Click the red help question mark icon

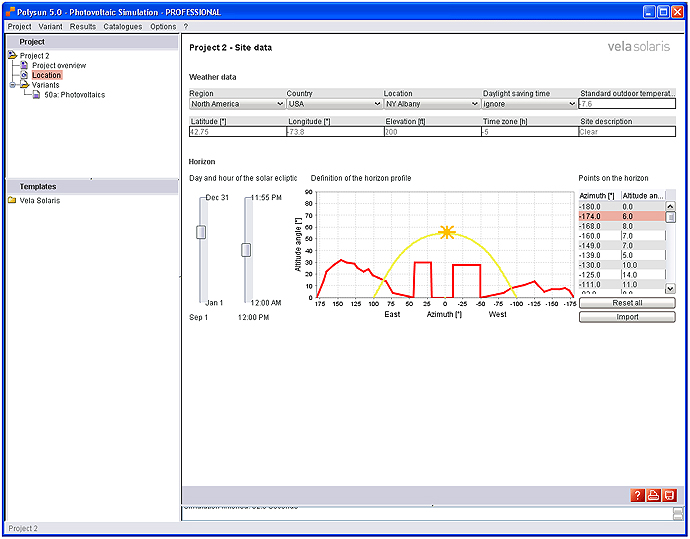pos(637,496)
